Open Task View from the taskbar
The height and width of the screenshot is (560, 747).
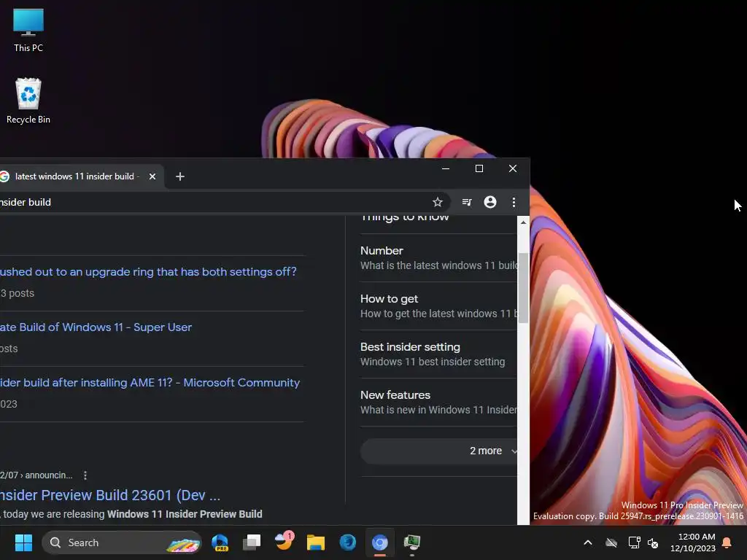pyautogui.click(x=252, y=542)
